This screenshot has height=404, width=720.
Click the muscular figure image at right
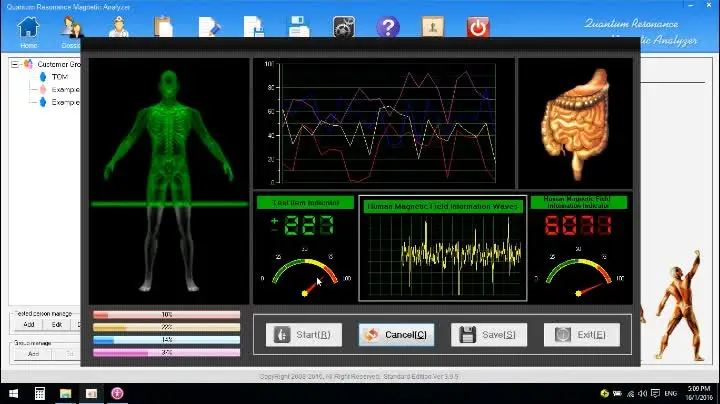(679, 305)
